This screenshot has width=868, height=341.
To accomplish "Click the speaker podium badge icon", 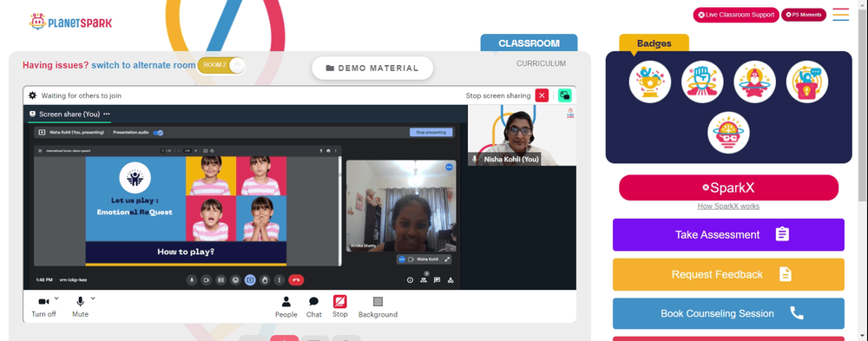I will click(x=807, y=82).
